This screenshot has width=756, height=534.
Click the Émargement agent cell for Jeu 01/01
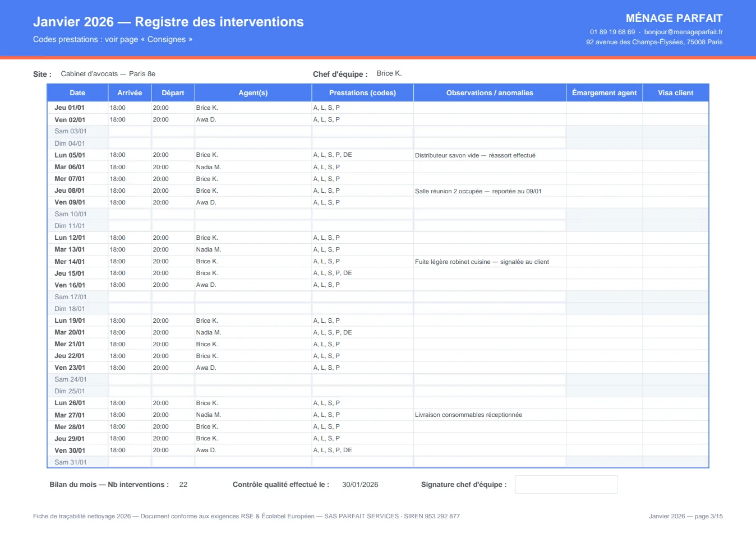coord(604,108)
